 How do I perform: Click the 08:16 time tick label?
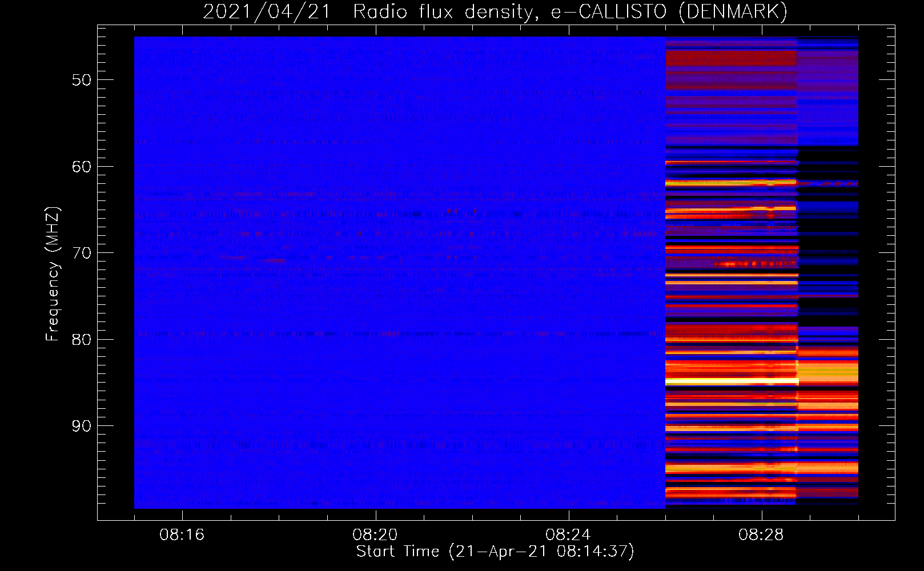(x=182, y=535)
